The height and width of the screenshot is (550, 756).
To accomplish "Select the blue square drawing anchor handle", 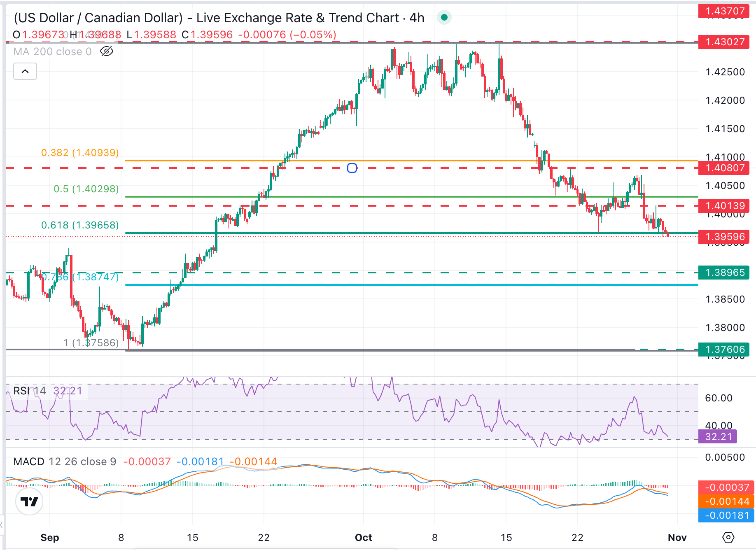I will (x=352, y=168).
